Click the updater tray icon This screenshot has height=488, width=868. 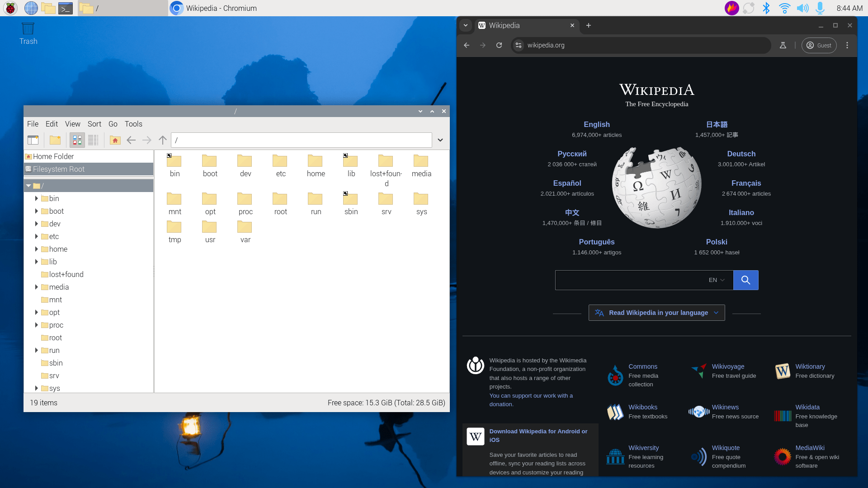coord(749,8)
